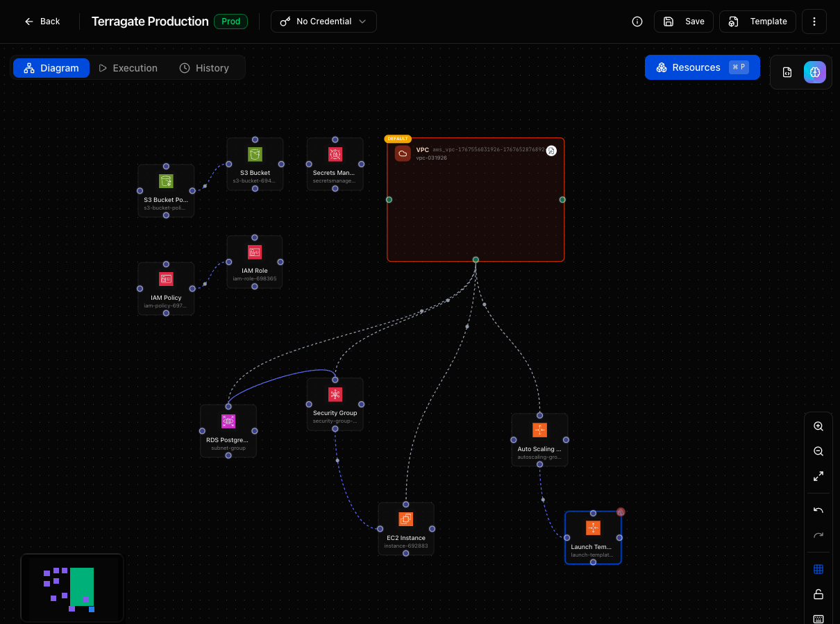Click the Fit View icon in the canvas toolbar
This screenshot has width=840, height=624.
pos(818,476)
